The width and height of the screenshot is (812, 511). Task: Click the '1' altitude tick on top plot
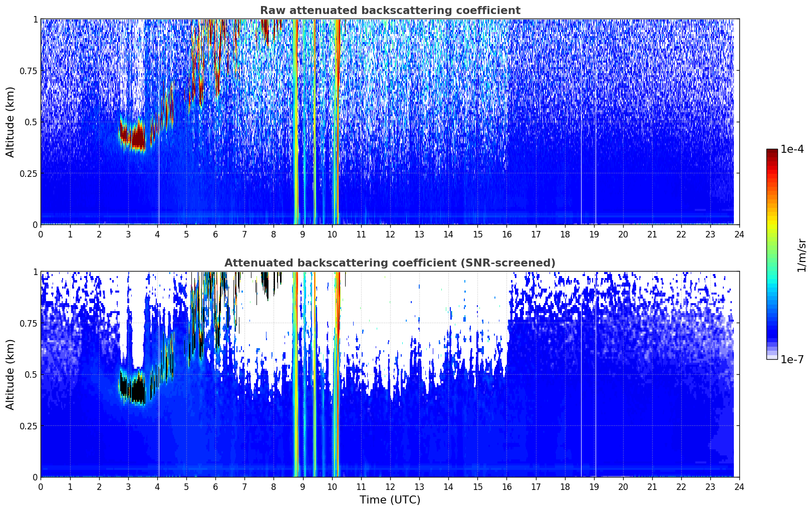[35, 20]
